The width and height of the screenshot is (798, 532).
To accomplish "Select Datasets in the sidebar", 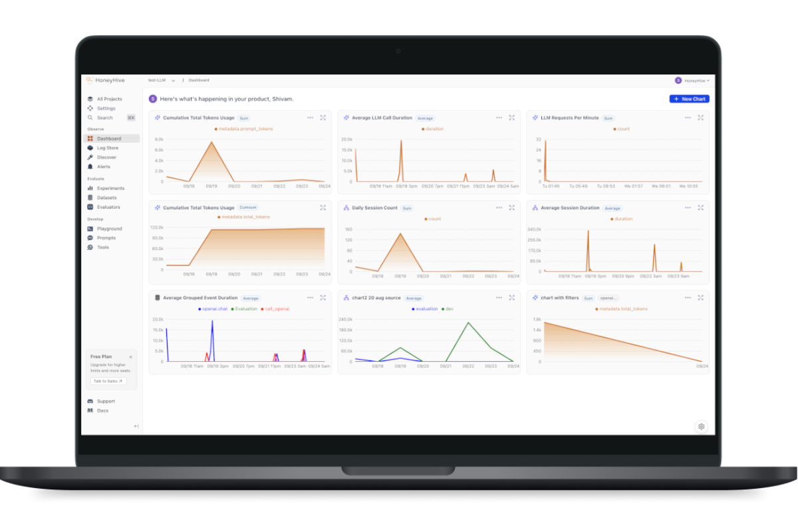I will [x=106, y=197].
